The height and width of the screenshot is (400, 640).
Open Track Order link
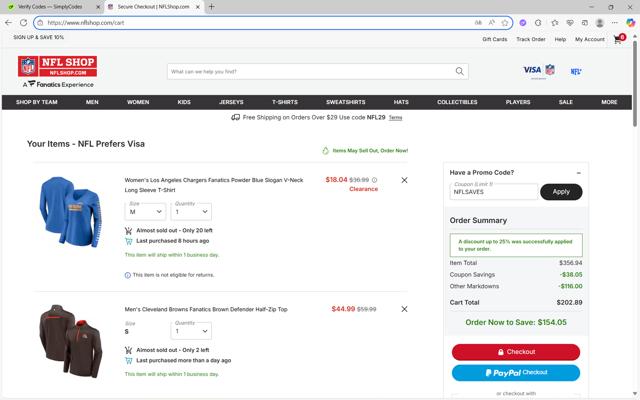[x=531, y=39]
